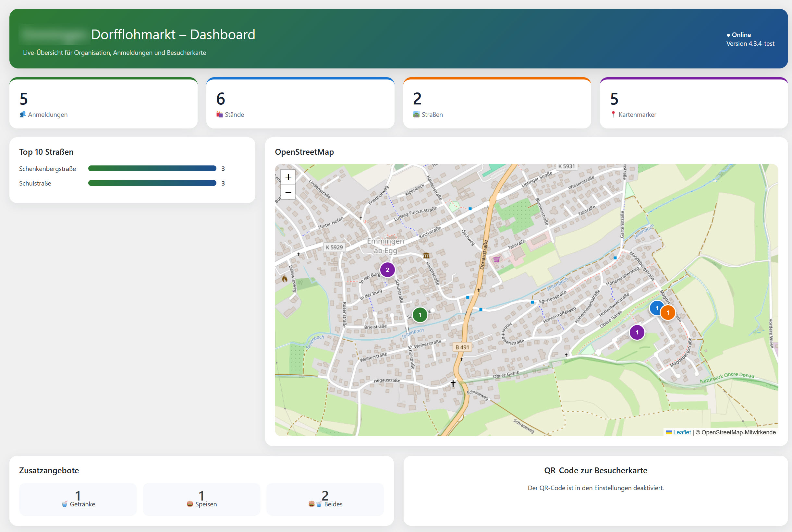Image resolution: width=792 pixels, height=532 pixels.
Task: Click the Naturpark Obere Donau map label
Action: pos(727,377)
